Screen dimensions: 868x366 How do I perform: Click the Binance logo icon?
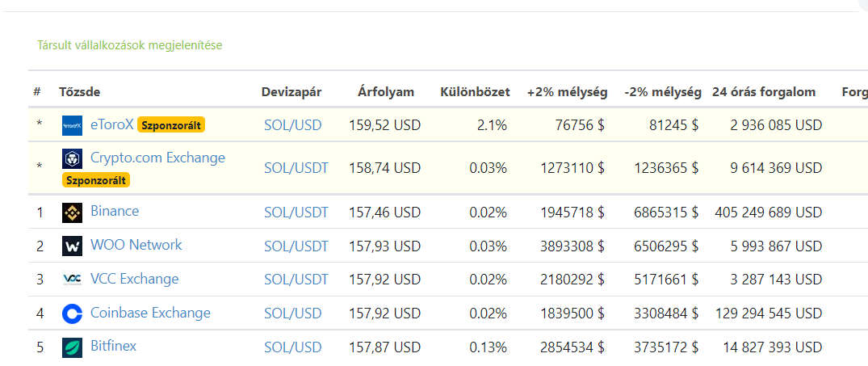click(72, 212)
